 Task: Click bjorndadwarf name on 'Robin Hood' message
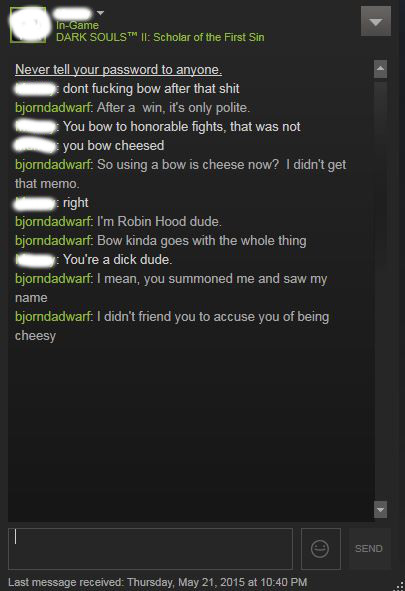coord(53,222)
